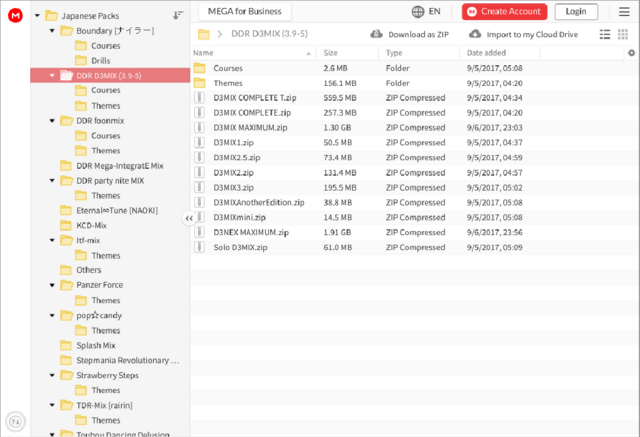Screen dimensions: 640x437
Task: Collapse the Boundary folder arrow
Action: pyautogui.click(x=52, y=31)
